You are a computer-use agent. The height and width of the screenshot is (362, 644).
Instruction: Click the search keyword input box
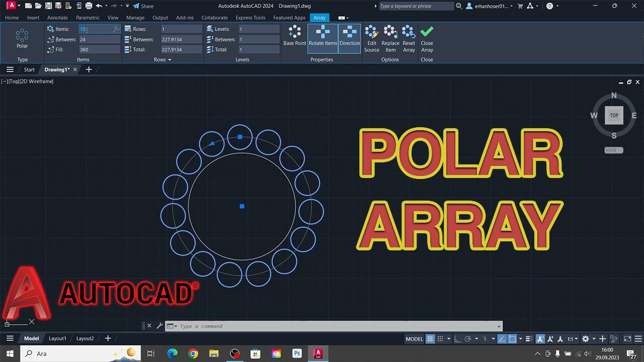416,6
